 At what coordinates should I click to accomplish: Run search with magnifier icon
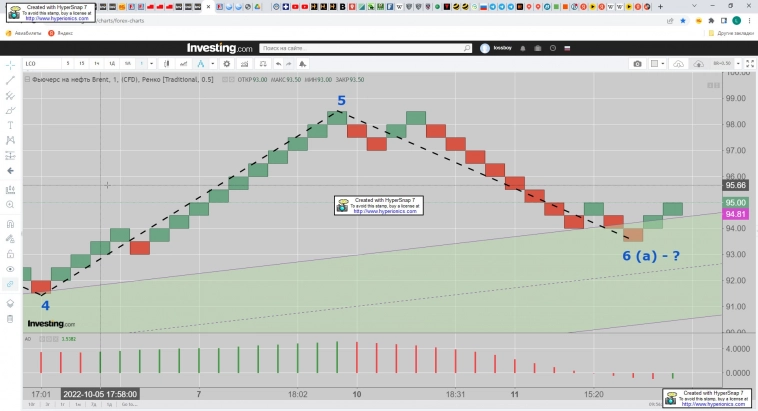(x=467, y=48)
